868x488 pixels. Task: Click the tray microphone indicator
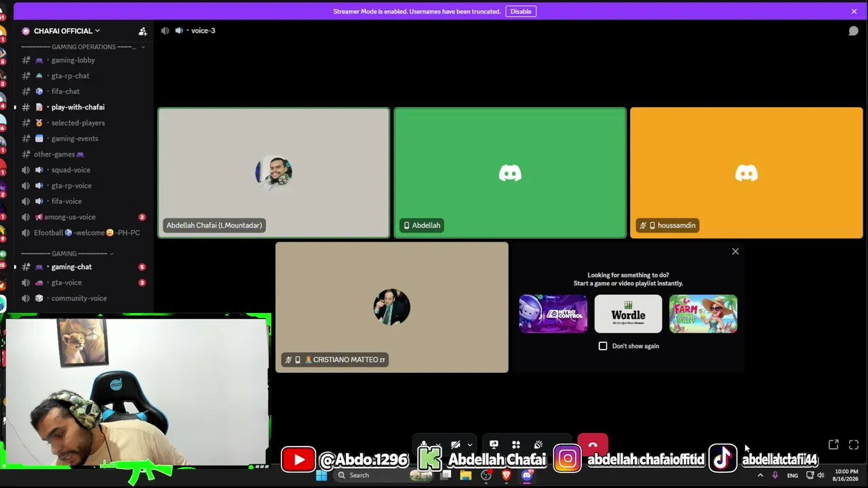pyautogui.click(x=775, y=475)
